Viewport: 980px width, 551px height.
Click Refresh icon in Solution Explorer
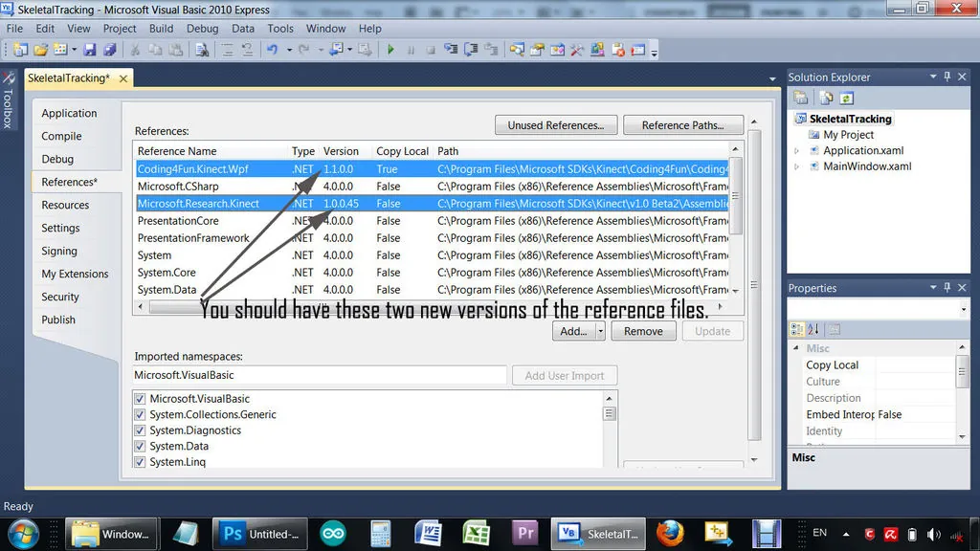(x=846, y=98)
